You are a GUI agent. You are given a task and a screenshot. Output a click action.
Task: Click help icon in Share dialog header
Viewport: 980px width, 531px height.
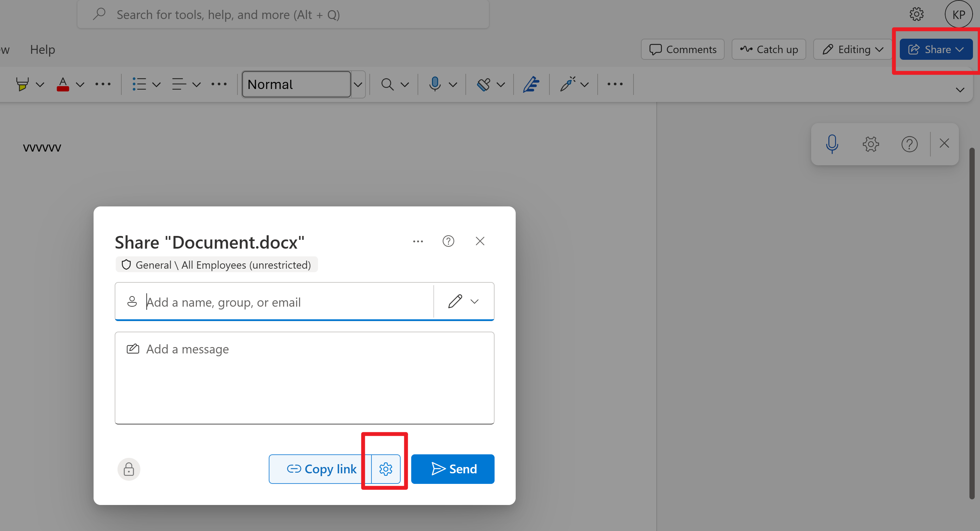click(x=448, y=241)
